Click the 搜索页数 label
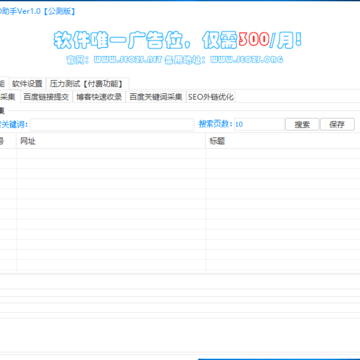The height and width of the screenshot is (360, 360). click(x=215, y=124)
